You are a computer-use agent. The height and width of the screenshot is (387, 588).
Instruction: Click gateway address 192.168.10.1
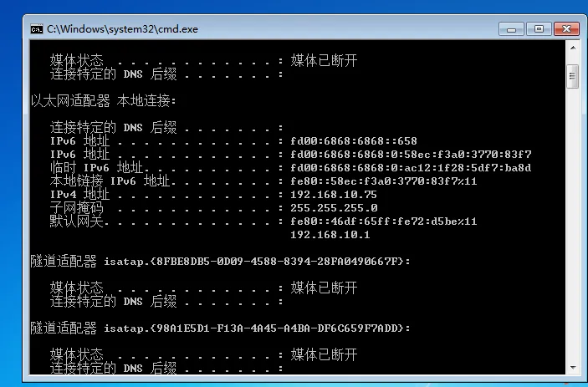tap(330, 235)
